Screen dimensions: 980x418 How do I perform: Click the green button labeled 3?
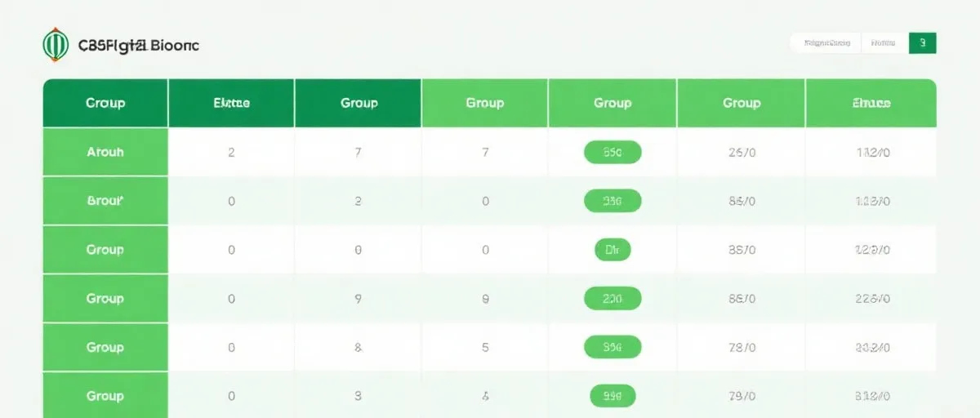click(922, 43)
